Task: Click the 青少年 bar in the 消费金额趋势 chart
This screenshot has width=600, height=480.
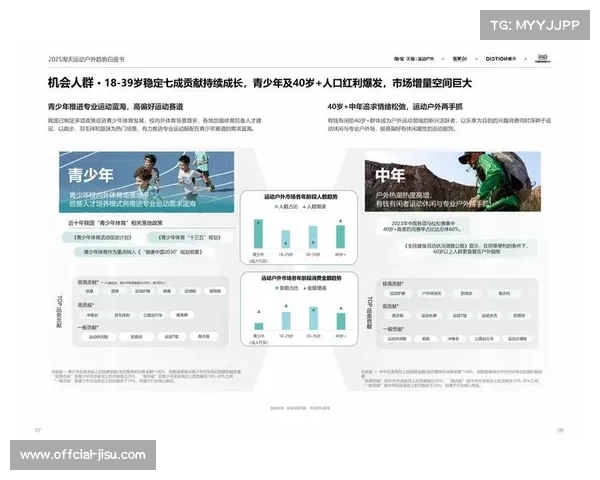Action: [x=259, y=326]
